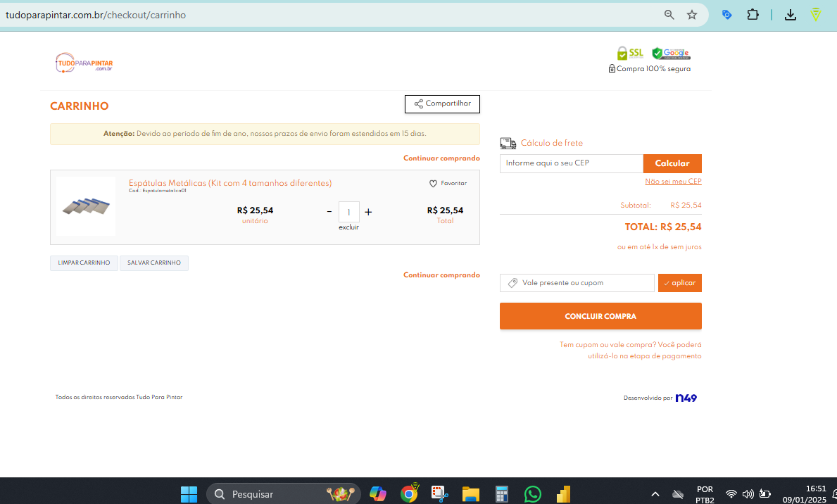
Task: Open the browser zoom magnifier icon
Action: point(669,15)
